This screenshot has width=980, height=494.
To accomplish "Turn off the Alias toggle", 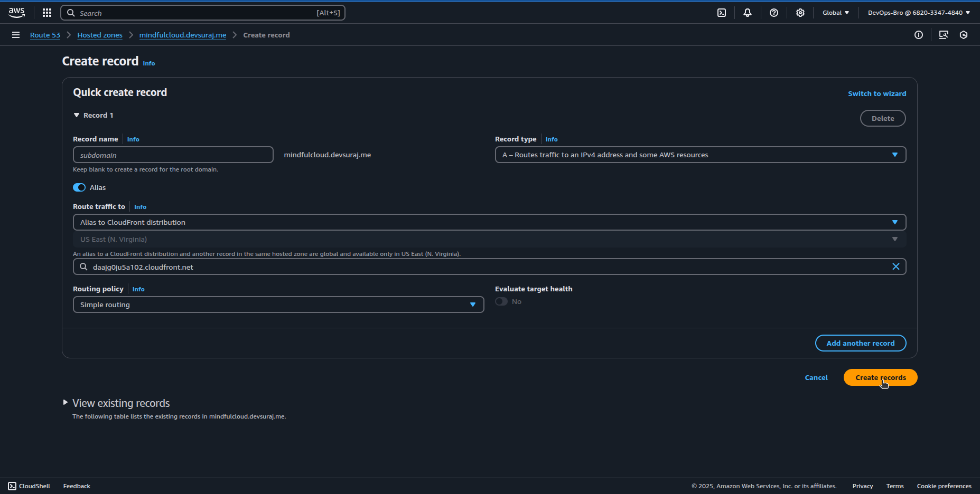I will pyautogui.click(x=79, y=187).
